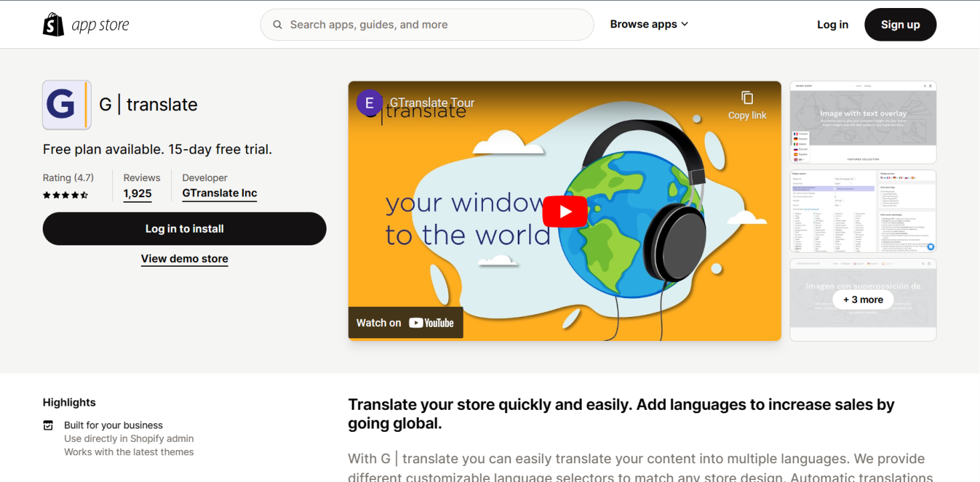Click the checkmark beside Built for your business
The image size is (980, 482).
pos(48,425)
